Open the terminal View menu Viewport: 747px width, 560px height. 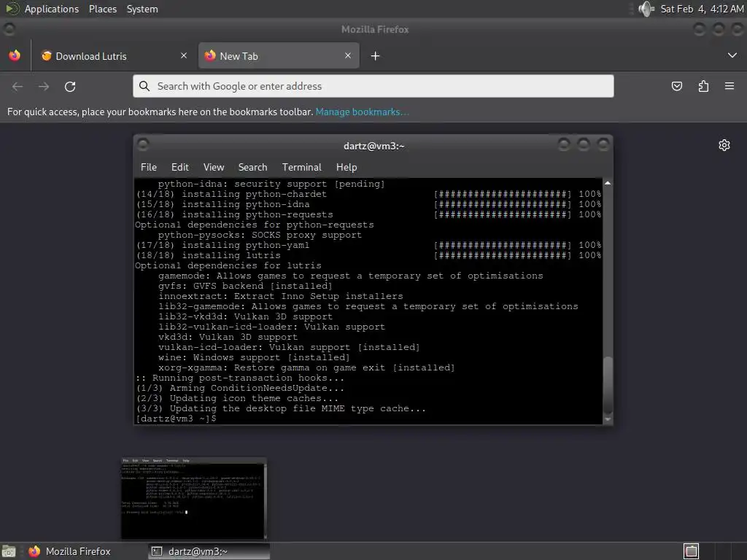214,167
